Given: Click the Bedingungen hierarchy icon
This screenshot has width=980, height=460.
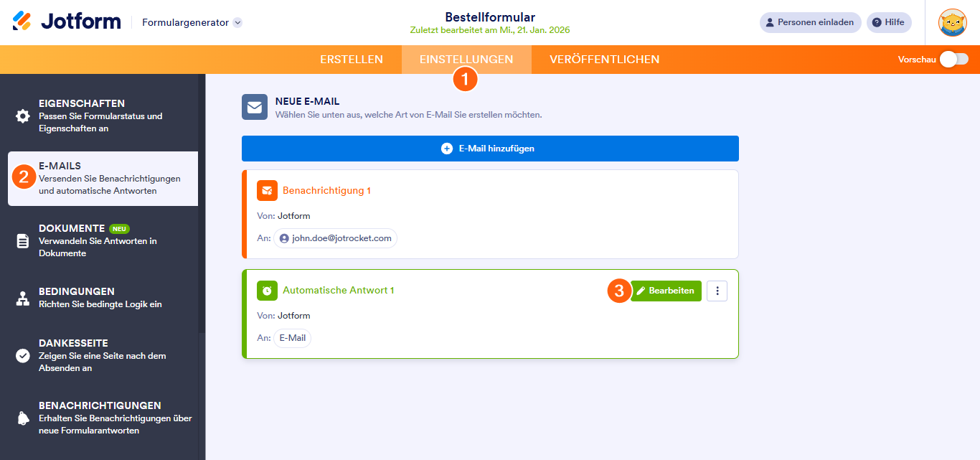Looking at the screenshot, I should [23, 299].
